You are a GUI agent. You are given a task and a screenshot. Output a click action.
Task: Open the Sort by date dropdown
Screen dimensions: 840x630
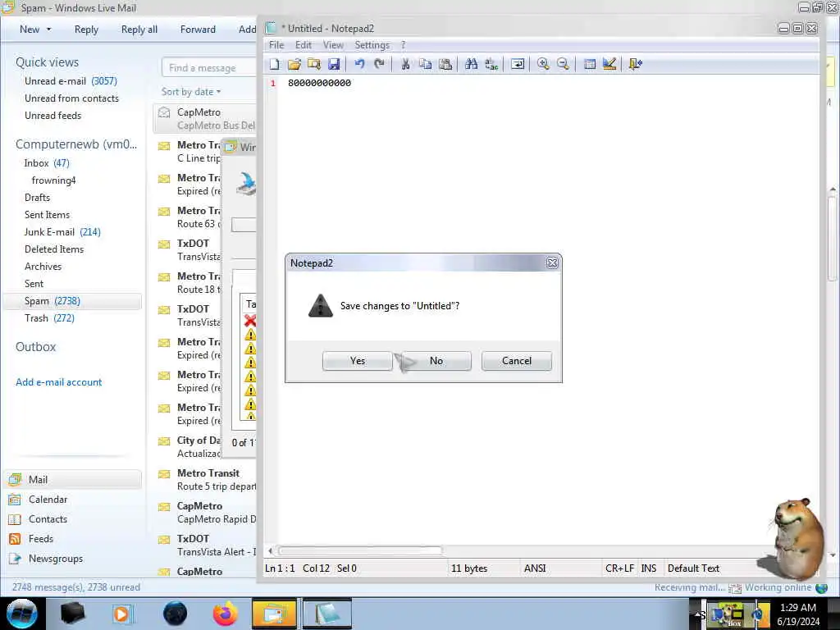[x=191, y=92]
